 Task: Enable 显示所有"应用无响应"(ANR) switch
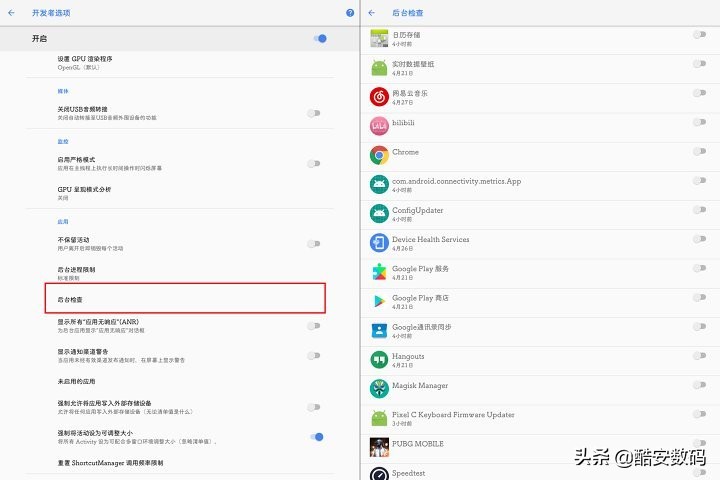point(314,326)
